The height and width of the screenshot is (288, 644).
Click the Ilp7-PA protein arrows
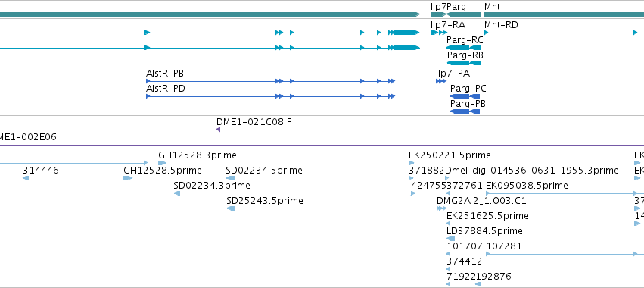pos(441,81)
